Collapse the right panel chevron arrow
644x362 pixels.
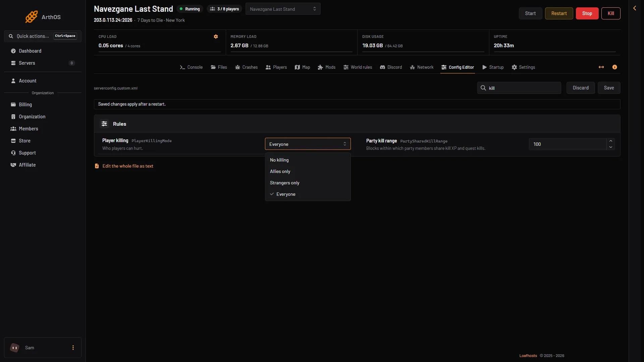pyautogui.click(x=635, y=8)
